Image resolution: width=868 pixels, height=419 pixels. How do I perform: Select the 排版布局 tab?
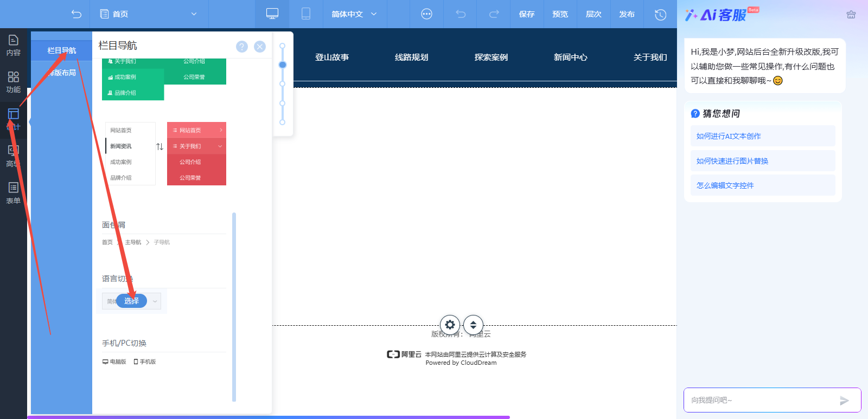coord(61,73)
